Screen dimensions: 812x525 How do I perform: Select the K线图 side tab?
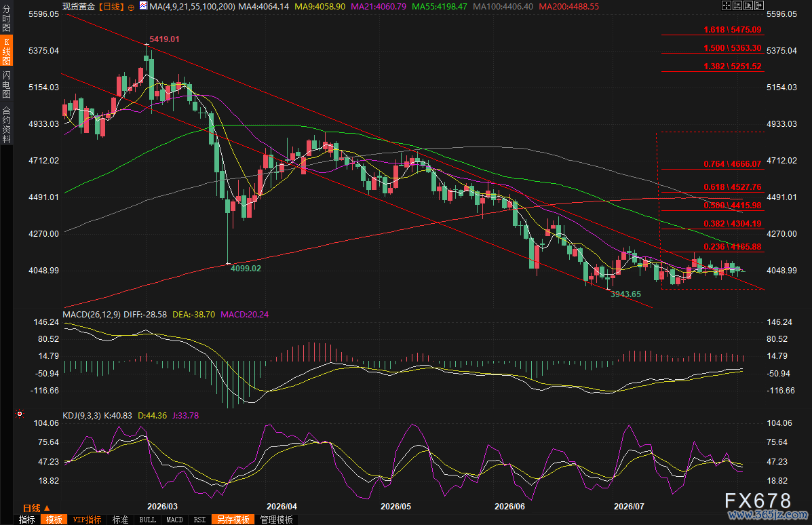pyautogui.click(x=6, y=52)
